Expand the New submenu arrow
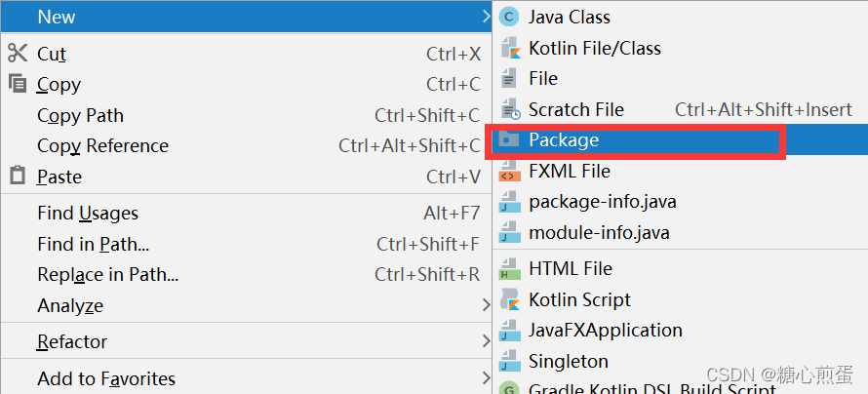Viewport: 868px width, 394px height. (486, 17)
